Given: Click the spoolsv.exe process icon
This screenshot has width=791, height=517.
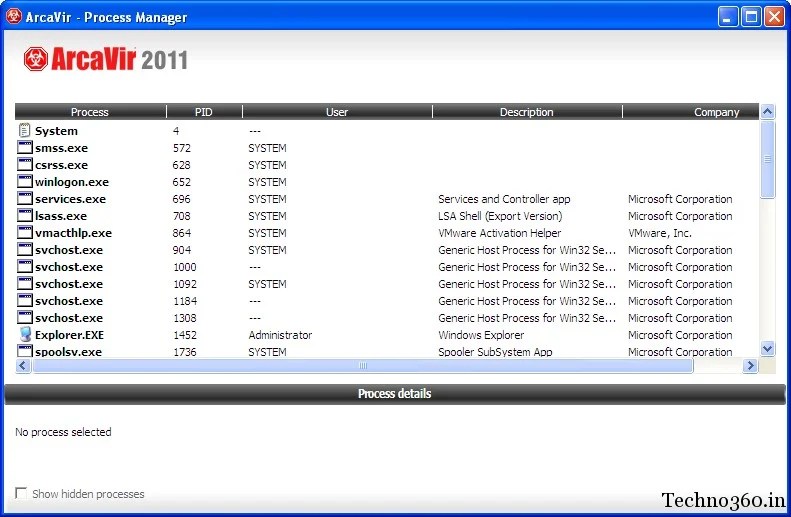Looking at the screenshot, I should tap(25, 351).
